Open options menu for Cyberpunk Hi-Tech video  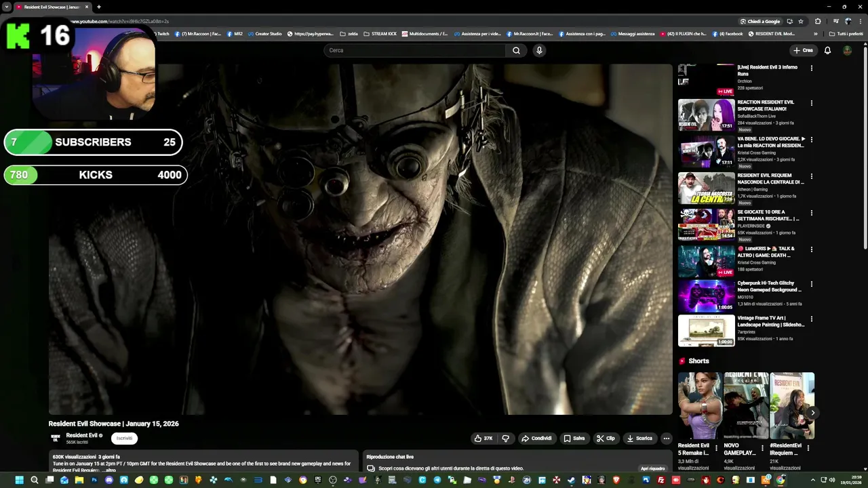tap(811, 285)
